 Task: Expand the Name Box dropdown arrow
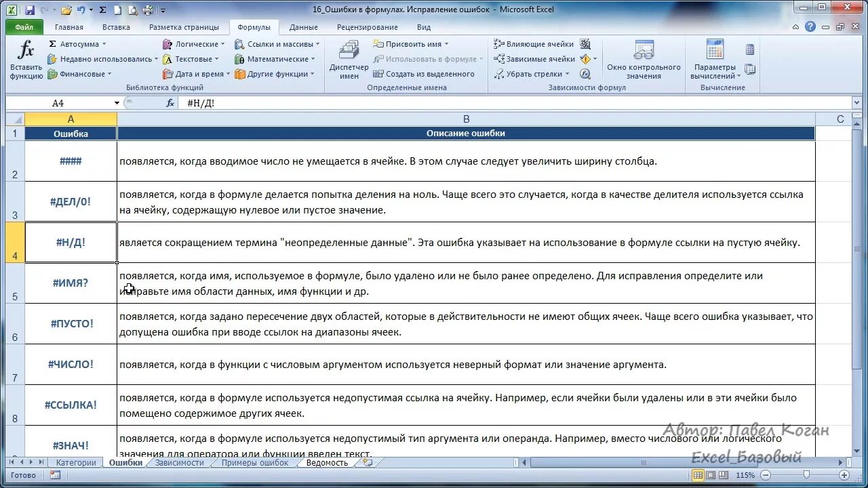(117, 103)
